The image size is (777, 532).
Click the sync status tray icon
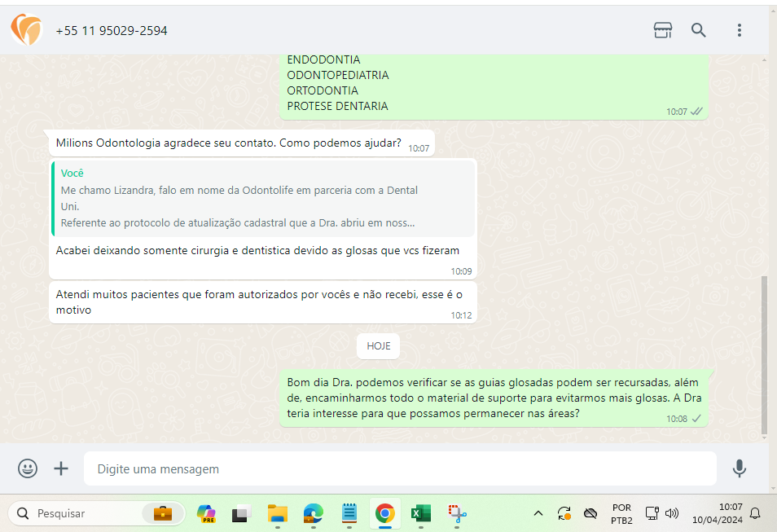click(x=564, y=513)
